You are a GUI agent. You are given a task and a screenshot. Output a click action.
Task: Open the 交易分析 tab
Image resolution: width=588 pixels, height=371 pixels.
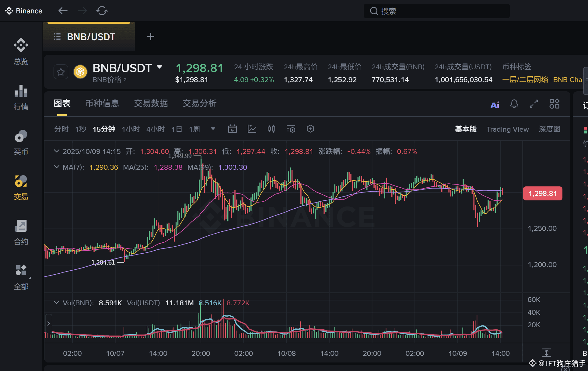[x=199, y=104]
